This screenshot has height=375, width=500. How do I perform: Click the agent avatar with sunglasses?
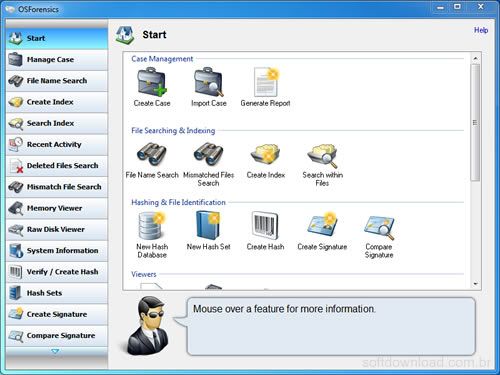[148, 326]
